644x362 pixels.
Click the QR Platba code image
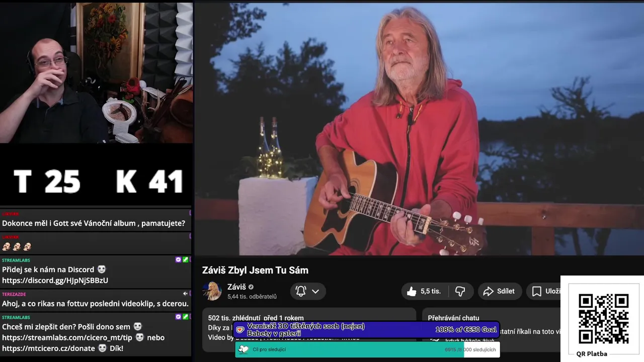click(603, 319)
